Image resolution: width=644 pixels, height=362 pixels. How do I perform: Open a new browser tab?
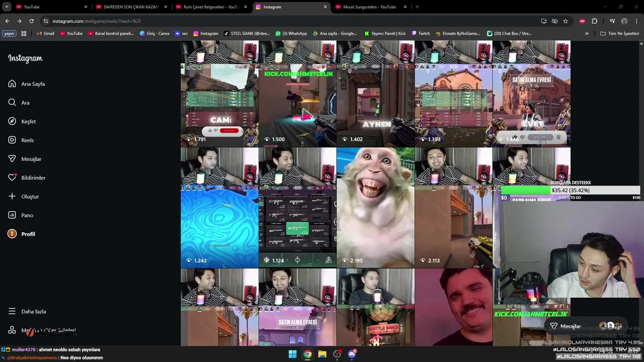coord(417,7)
